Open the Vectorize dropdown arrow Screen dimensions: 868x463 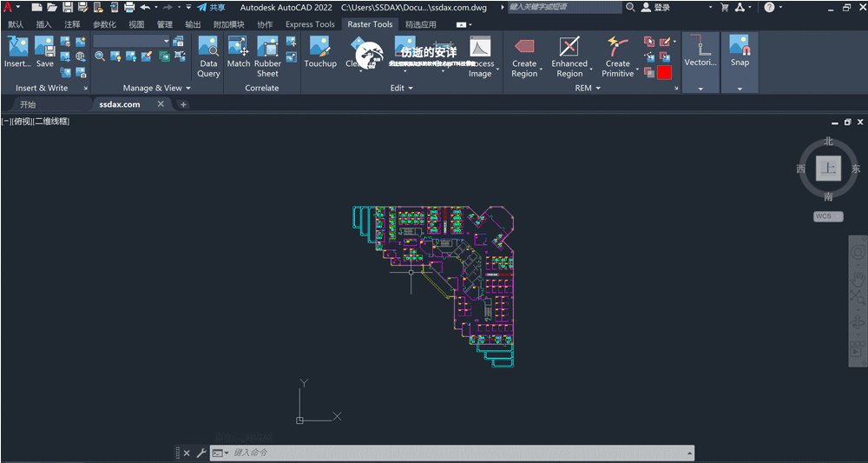point(700,89)
